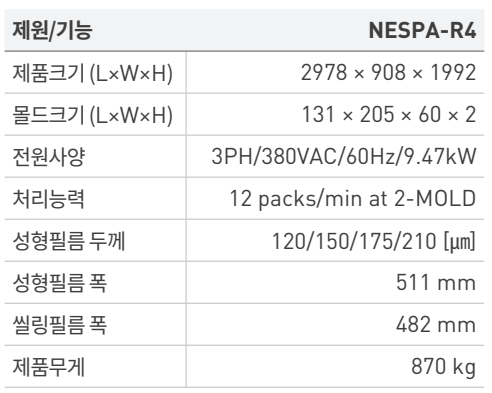Viewport: 492px width, 393px height.
Task: Select the 131 × 205 × 60 × 2 value
Action: point(389,115)
